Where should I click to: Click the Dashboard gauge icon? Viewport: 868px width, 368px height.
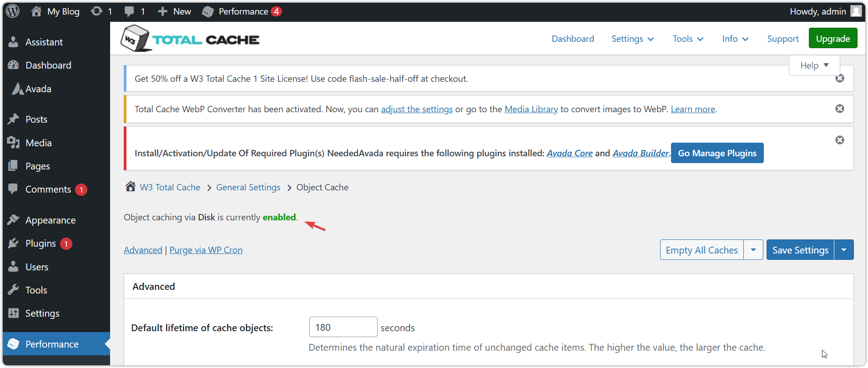click(14, 65)
